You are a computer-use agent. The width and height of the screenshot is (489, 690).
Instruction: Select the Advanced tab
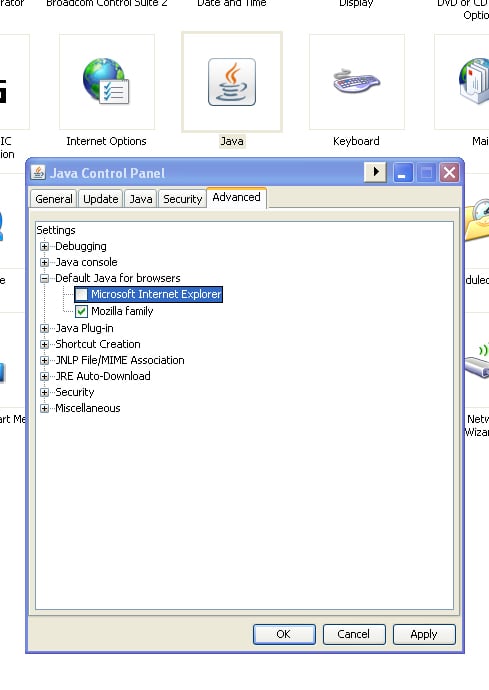tap(236, 197)
